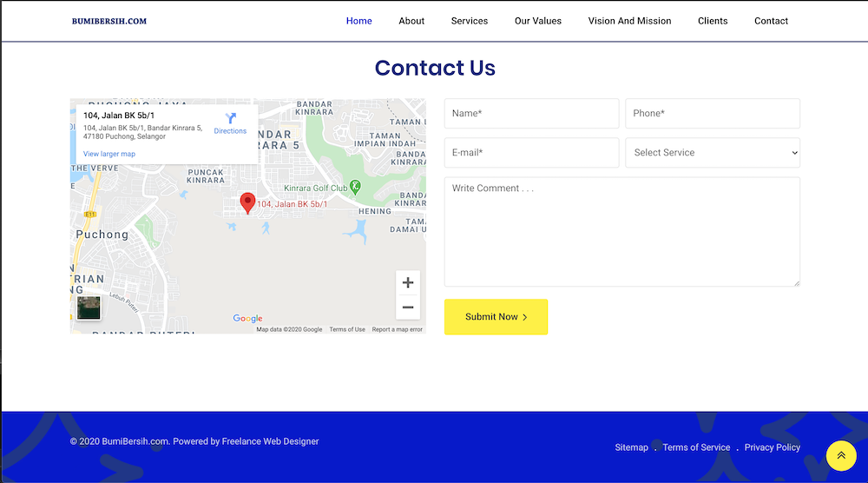The height and width of the screenshot is (483, 868).
Task: Click the Kinrara Golf Club green marker
Action: [355, 188]
